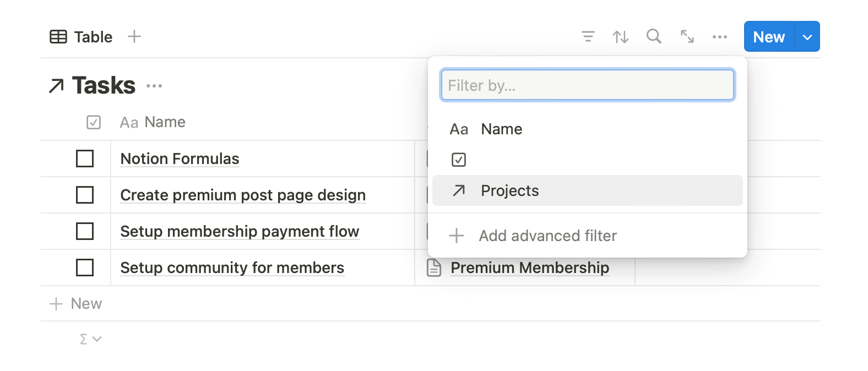Screen dimensions: 868x371
Task: Expand the New button dropdown arrow
Action: click(x=807, y=37)
